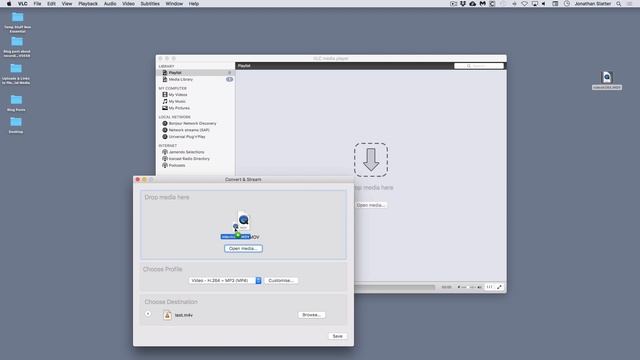Click the test.m4v destination file icon

167,315
